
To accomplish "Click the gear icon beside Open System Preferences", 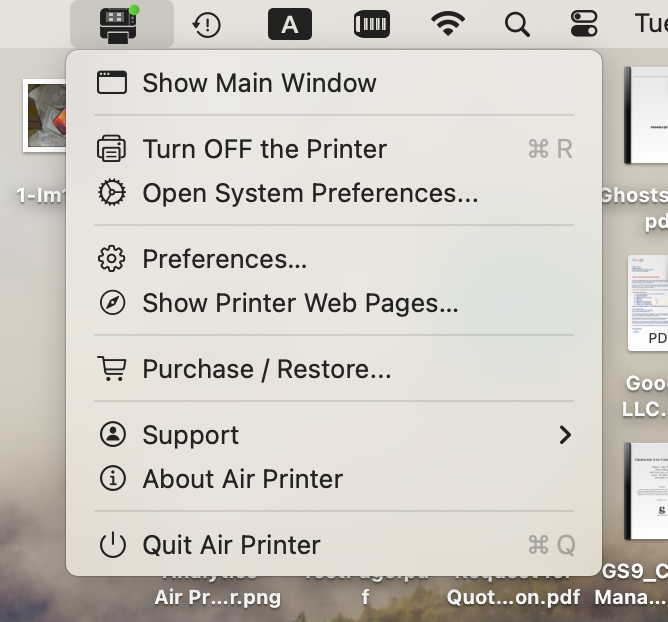I will click(112, 193).
